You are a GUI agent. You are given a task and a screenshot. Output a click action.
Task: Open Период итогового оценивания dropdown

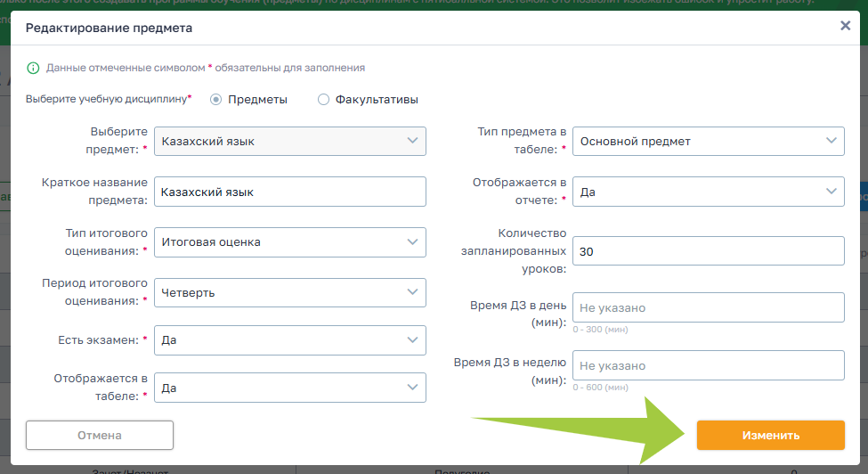289,292
